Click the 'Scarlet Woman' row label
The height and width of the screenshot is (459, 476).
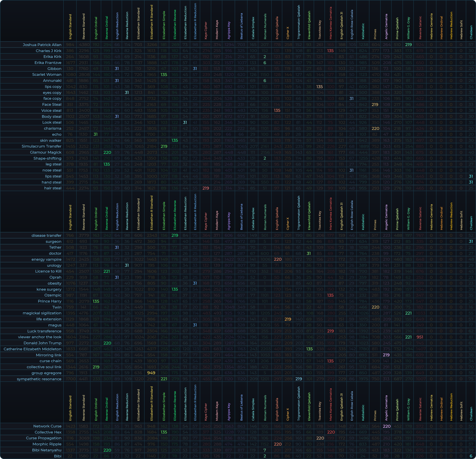pos(47,75)
